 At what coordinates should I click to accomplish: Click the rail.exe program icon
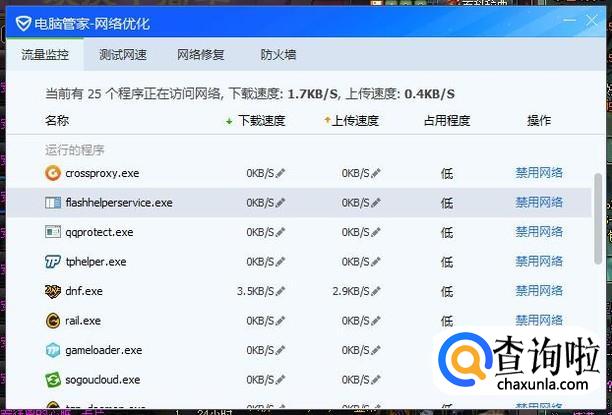(53, 321)
